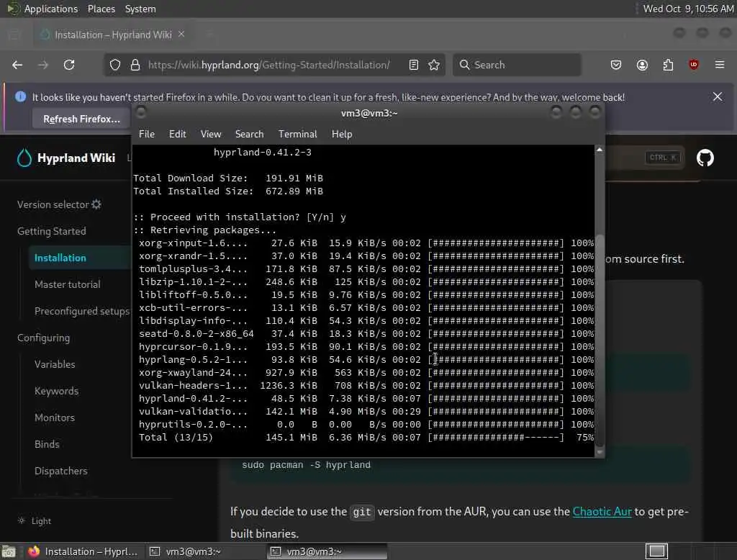Open Firefox hamburger menu
The image size is (737, 560).
coord(720,65)
